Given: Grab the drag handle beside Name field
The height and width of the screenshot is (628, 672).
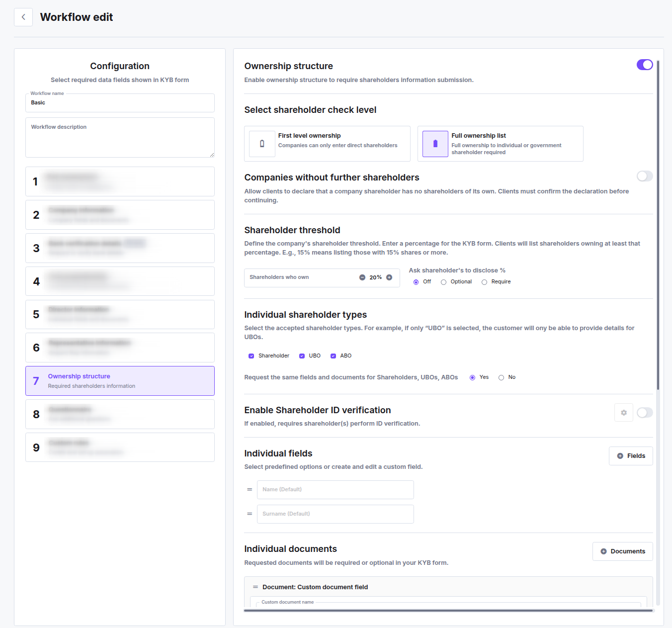Looking at the screenshot, I should pyautogui.click(x=250, y=489).
